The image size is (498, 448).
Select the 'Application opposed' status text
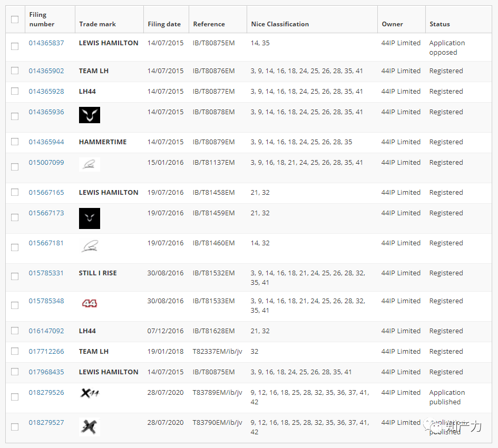point(447,47)
